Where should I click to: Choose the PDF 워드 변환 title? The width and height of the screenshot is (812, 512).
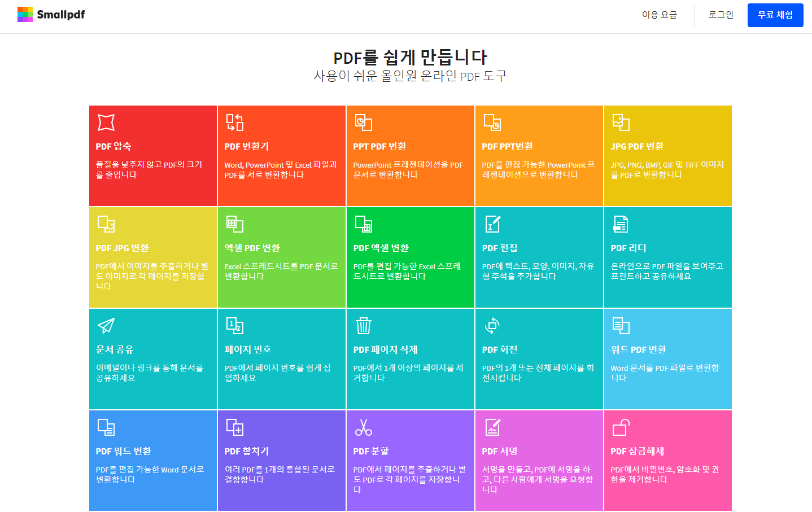124,452
